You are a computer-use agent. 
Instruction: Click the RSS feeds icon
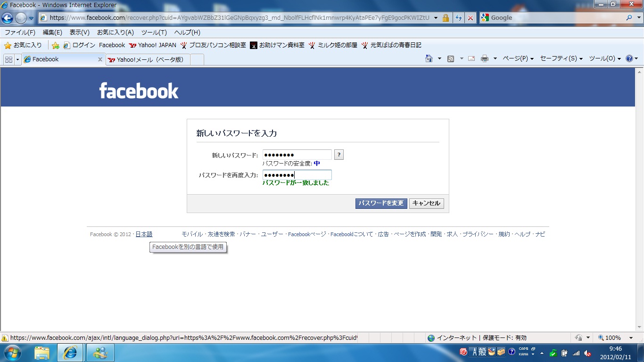451,59
